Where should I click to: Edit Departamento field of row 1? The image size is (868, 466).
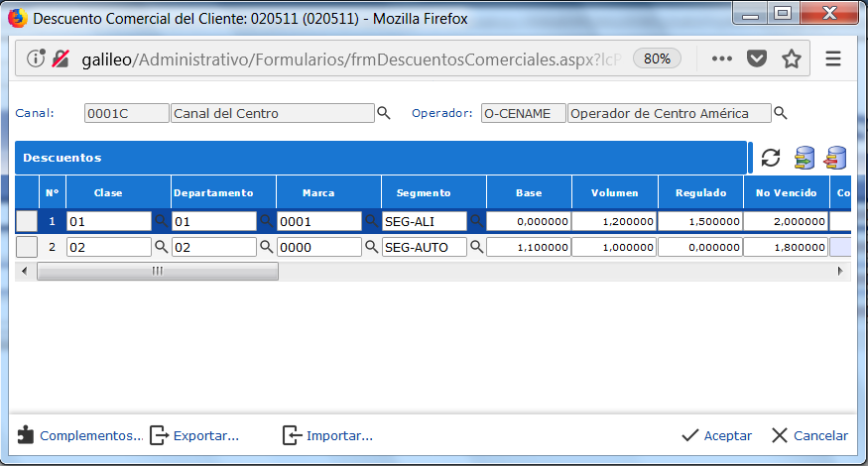(214, 221)
